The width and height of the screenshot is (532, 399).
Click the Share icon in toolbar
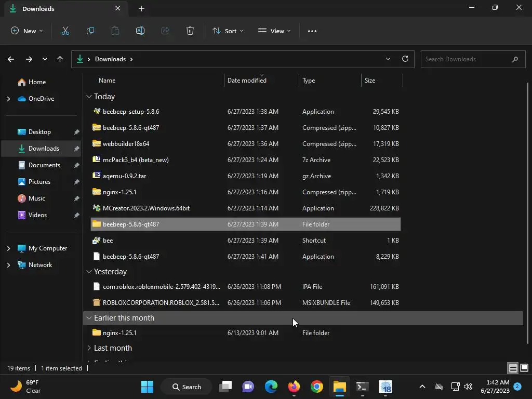(x=165, y=31)
